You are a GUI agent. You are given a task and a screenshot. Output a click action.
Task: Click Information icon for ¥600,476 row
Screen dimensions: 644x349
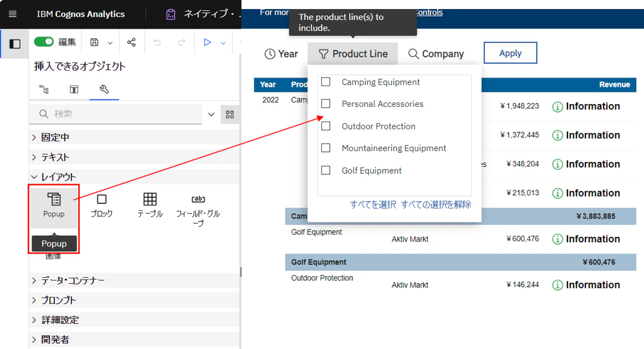[557, 240]
